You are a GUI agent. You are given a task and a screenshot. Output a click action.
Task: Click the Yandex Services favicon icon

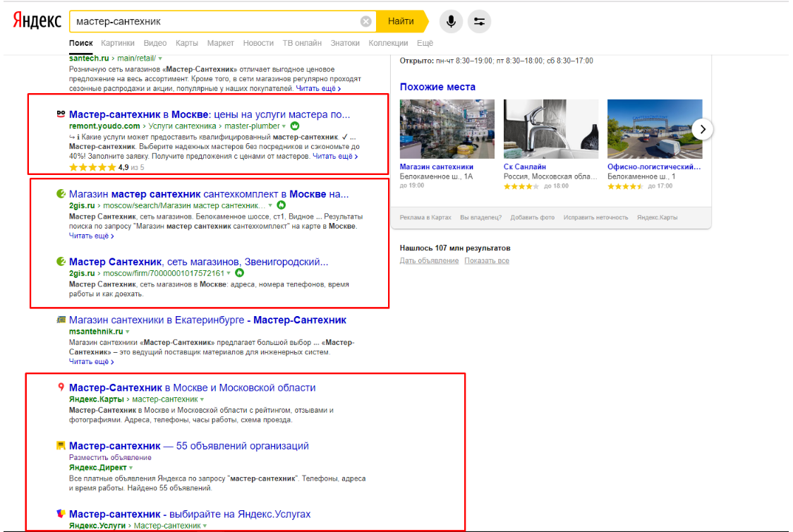click(x=61, y=514)
